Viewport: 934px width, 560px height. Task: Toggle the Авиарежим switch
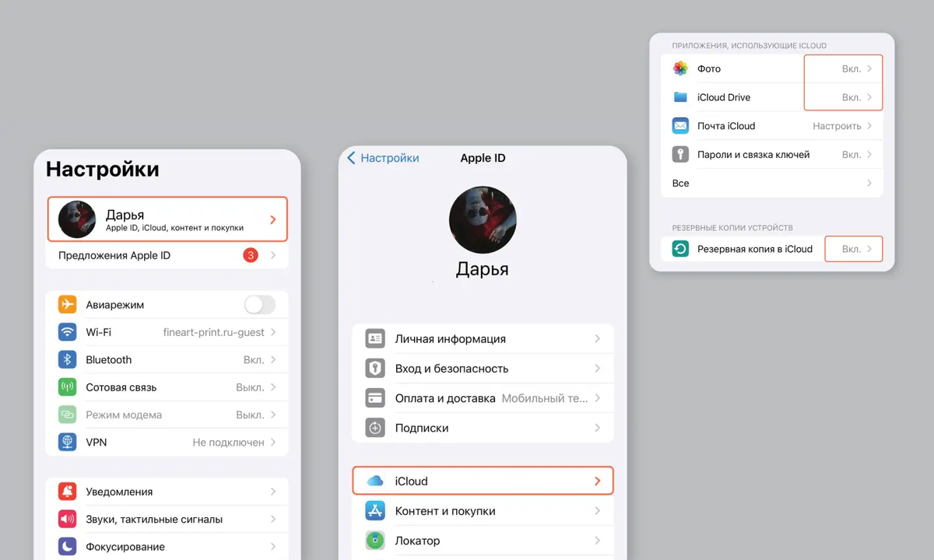[x=260, y=305]
